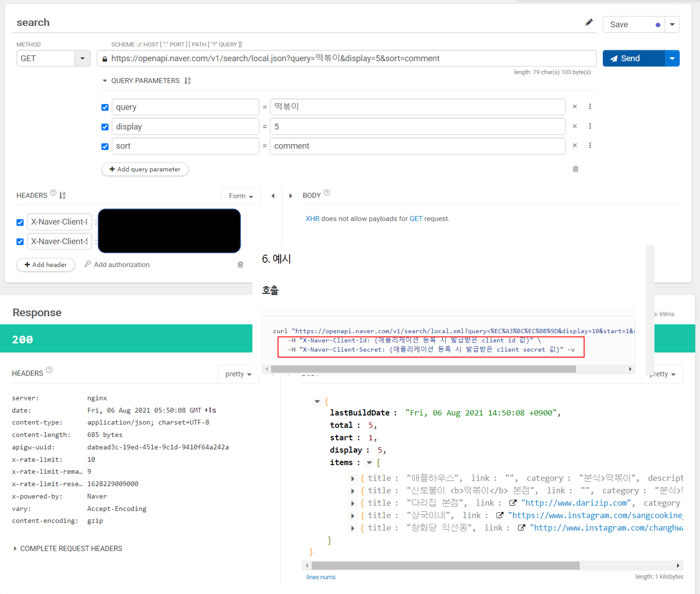Click the request HEADERS help icon

coord(53,193)
